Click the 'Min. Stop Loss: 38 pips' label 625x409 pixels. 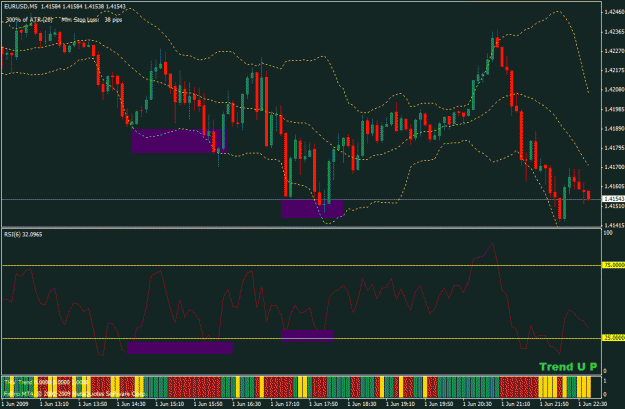pyautogui.click(x=92, y=20)
